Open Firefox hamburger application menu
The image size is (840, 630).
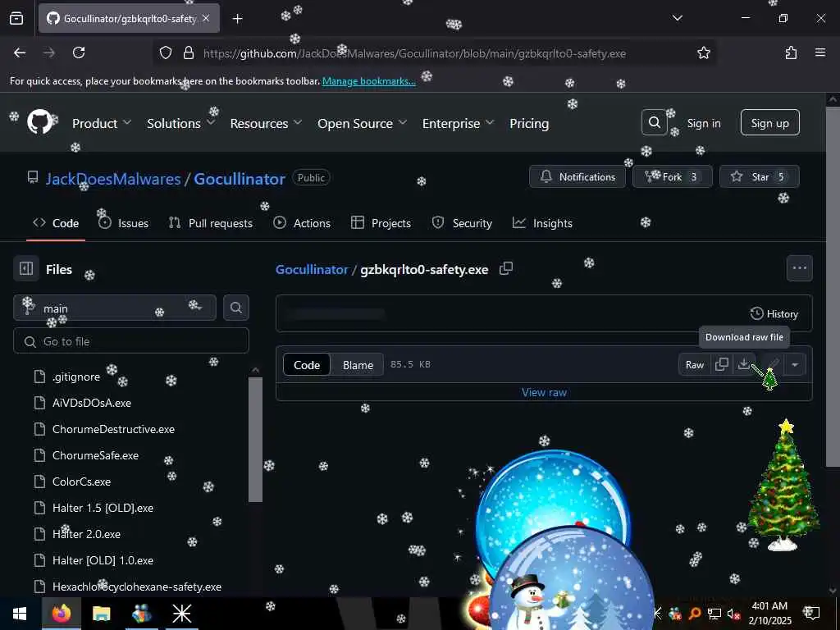point(820,52)
